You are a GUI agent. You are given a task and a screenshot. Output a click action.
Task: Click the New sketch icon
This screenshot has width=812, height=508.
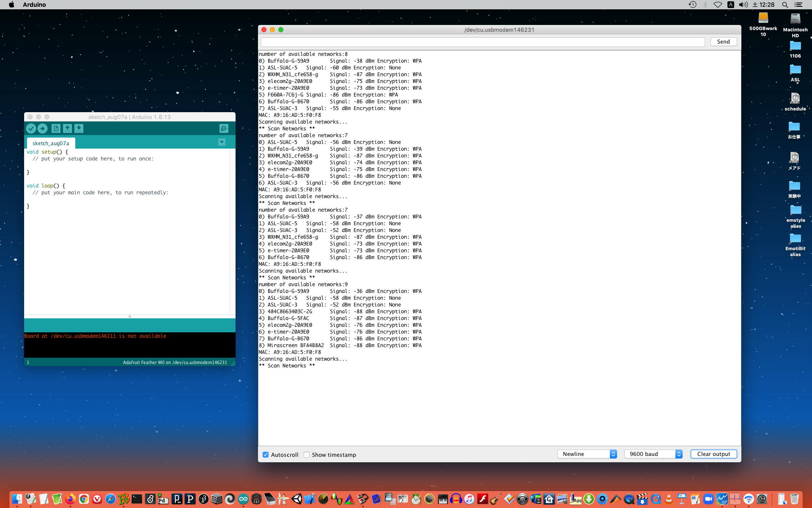pyautogui.click(x=56, y=128)
